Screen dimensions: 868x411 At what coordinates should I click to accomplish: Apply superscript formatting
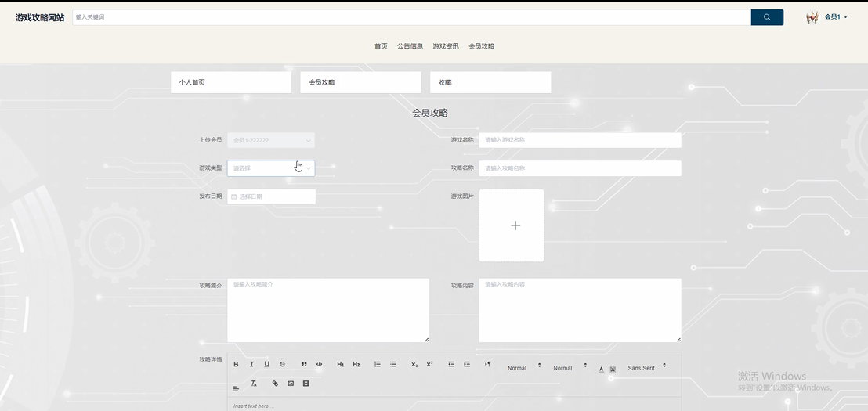tap(429, 364)
